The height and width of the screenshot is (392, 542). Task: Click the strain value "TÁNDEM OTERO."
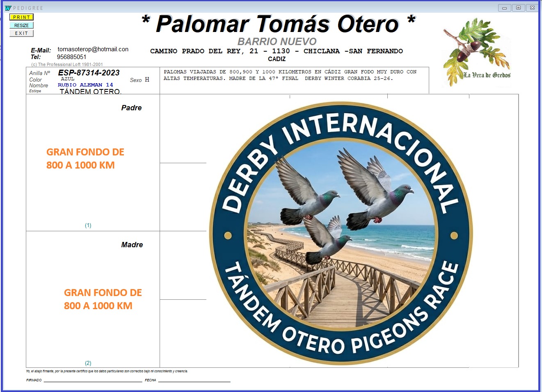(90, 91)
